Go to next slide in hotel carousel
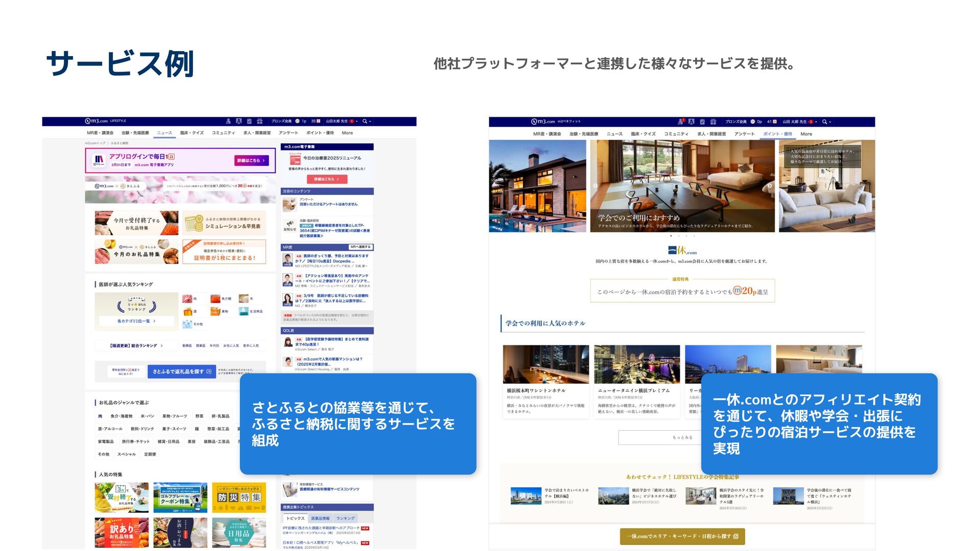This screenshot has height=551, width=980. (x=770, y=186)
